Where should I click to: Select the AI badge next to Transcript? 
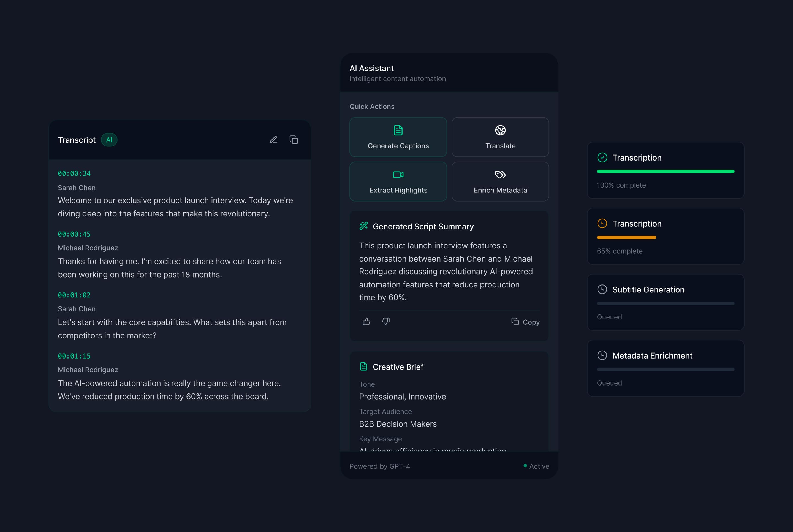(x=109, y=139)
